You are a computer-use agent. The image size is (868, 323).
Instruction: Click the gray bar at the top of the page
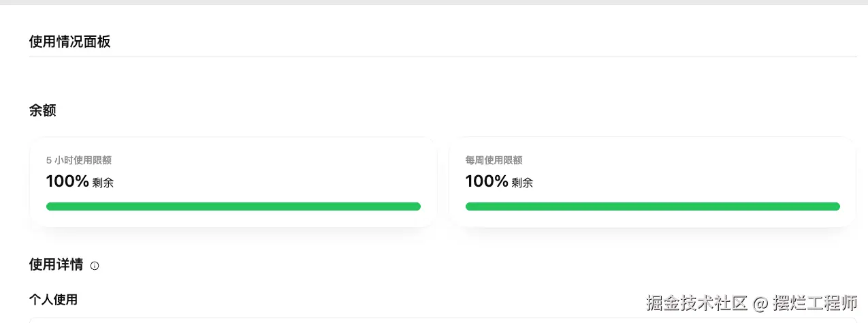pos(434,2)
